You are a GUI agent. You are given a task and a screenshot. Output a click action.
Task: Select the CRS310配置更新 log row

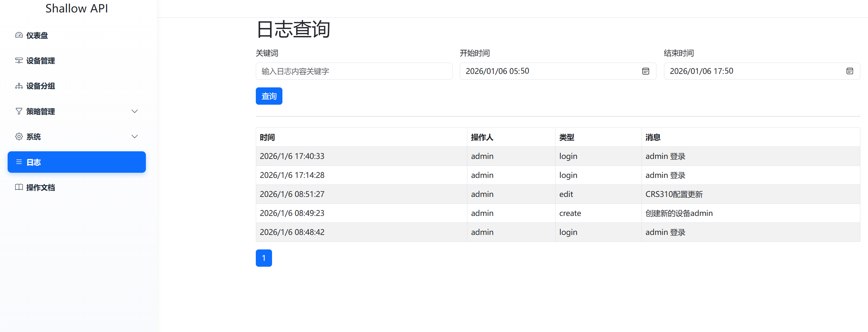(x=674, y=194)
